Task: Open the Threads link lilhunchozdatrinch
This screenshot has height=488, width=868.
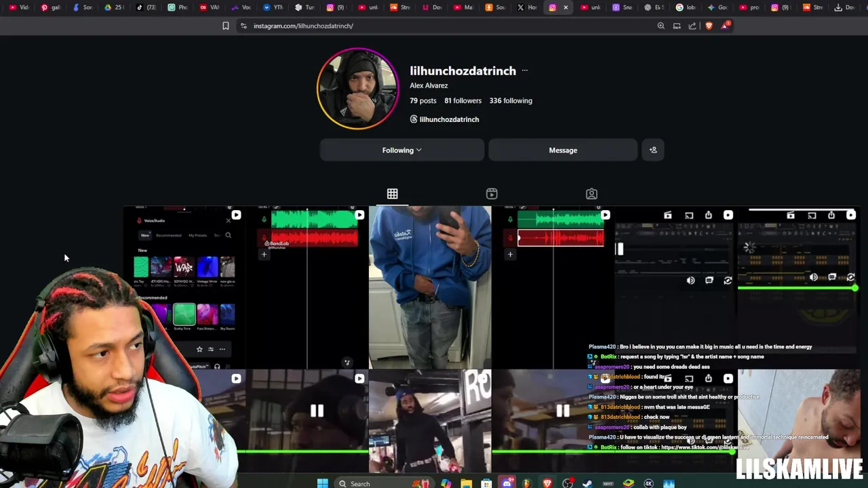Action: 444,119
